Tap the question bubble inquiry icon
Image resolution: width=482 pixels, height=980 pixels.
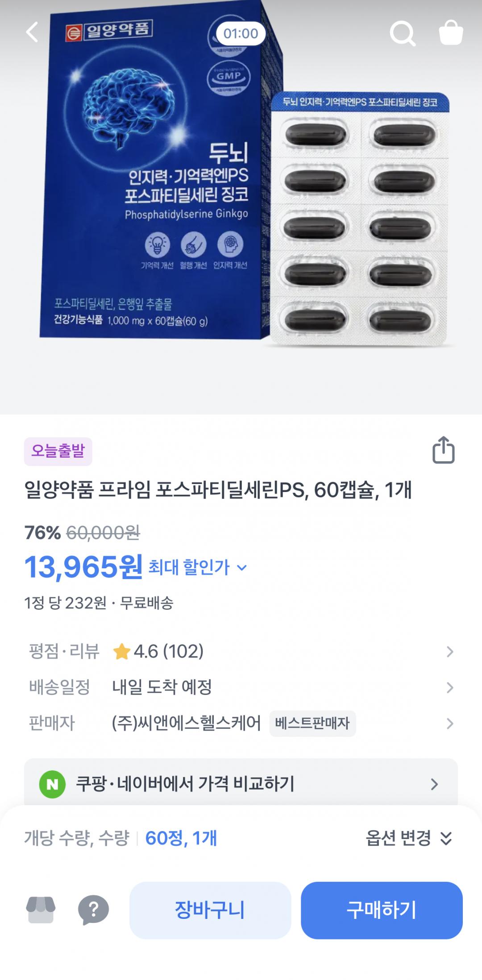[x=93, y=910]
